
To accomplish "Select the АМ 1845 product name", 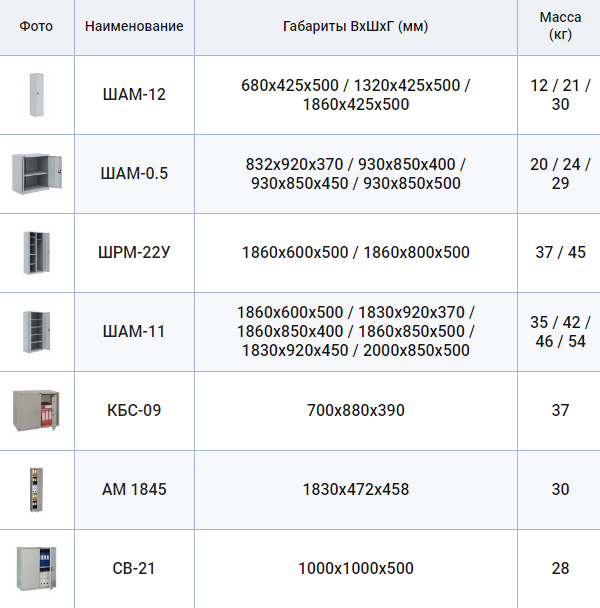I will [x=134, y=489].
